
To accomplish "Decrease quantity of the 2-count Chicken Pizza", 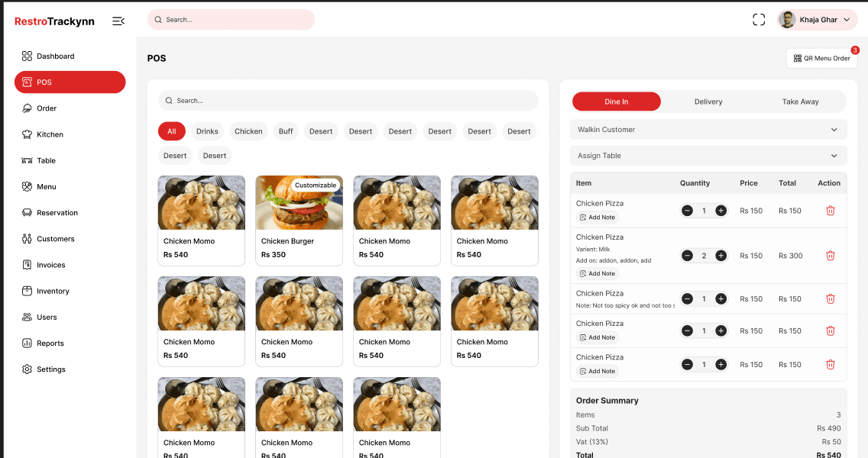I will [687, 256].
